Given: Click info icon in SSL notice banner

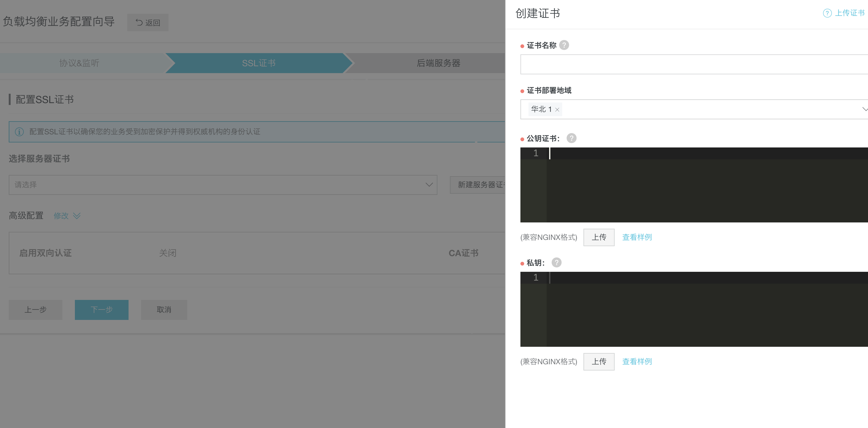Looking at the screenshot, I should (x=19, y=132).
